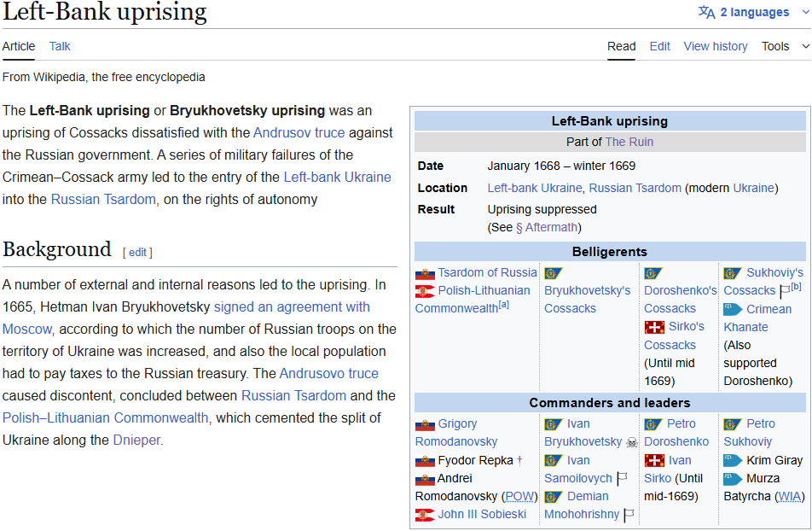Image resolution: width=812 pixels, height=531 pixels.
Task: Click the WIA abbreviation link
Action: click(x=790, y=497)
